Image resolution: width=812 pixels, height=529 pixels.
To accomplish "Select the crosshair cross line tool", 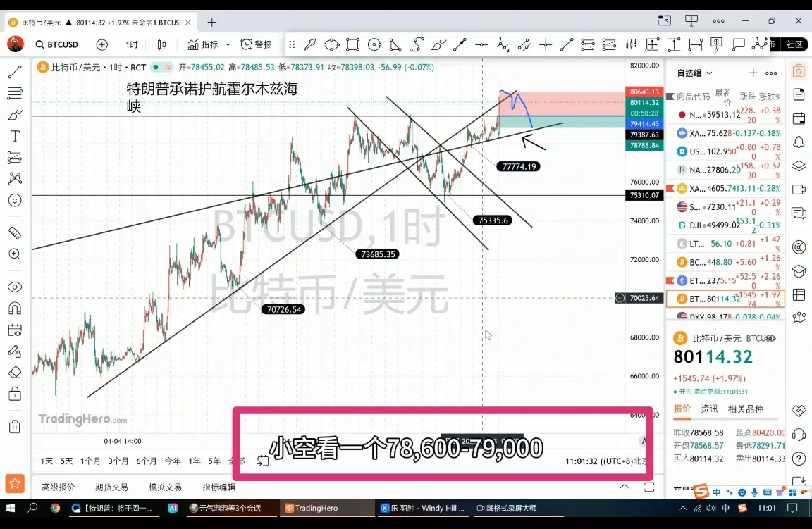I will tap(546, 44).
